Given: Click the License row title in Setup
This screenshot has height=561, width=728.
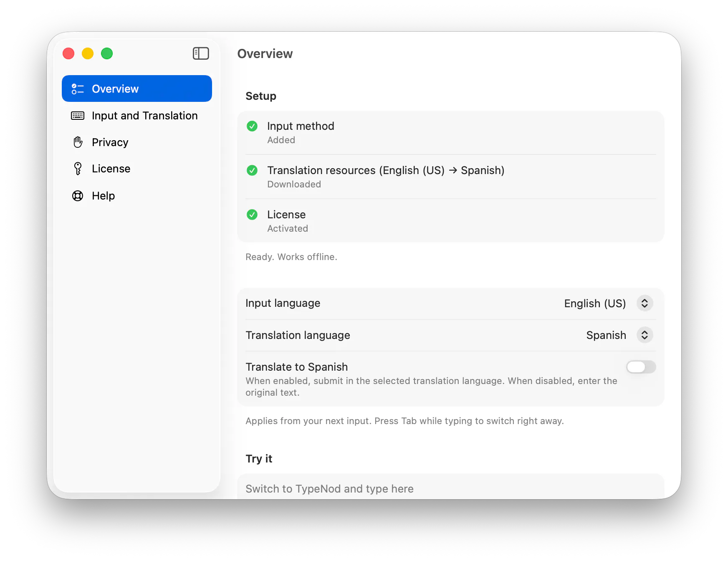Looking at the screenshot, I should (x=286, y=215).
